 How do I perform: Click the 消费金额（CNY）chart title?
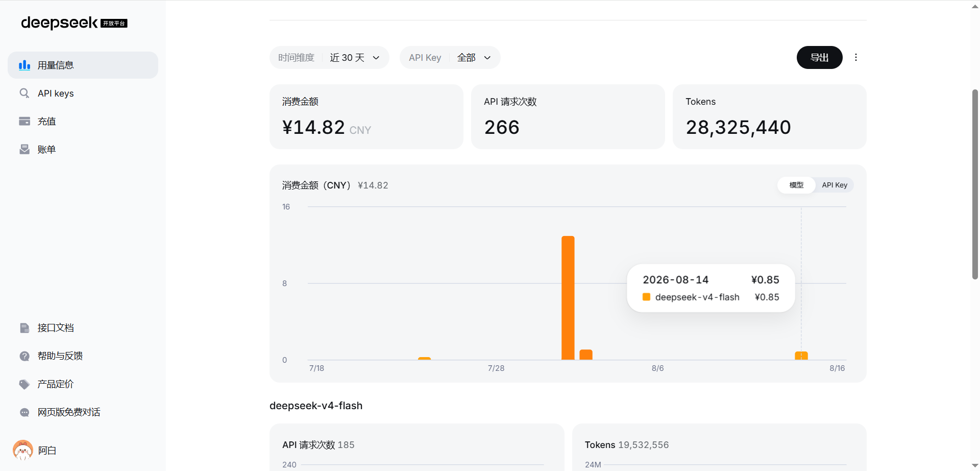pos(316,185)
